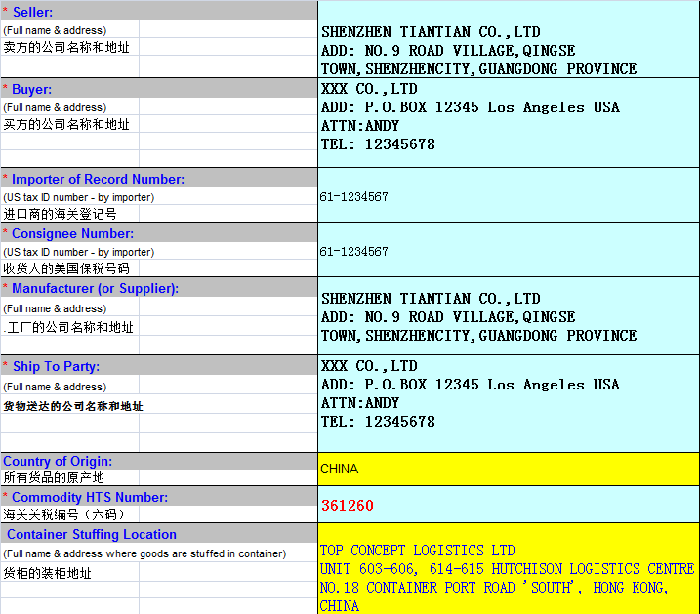Click the Seller address cell with SHENZHEN TIANTIAN
The height and width of the screenshot is (614, 700).
coord(509,39)
